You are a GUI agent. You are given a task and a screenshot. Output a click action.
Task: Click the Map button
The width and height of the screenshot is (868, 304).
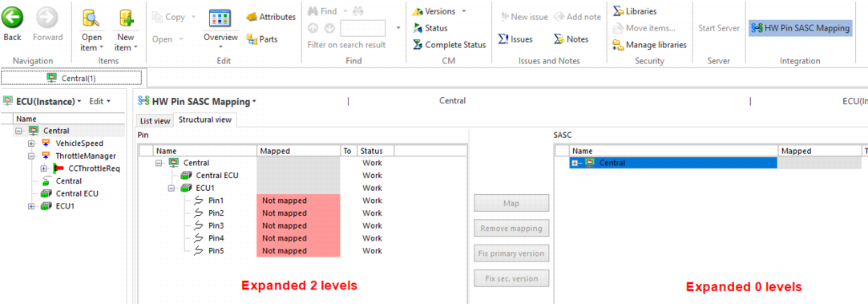click(x=511, y=203)
